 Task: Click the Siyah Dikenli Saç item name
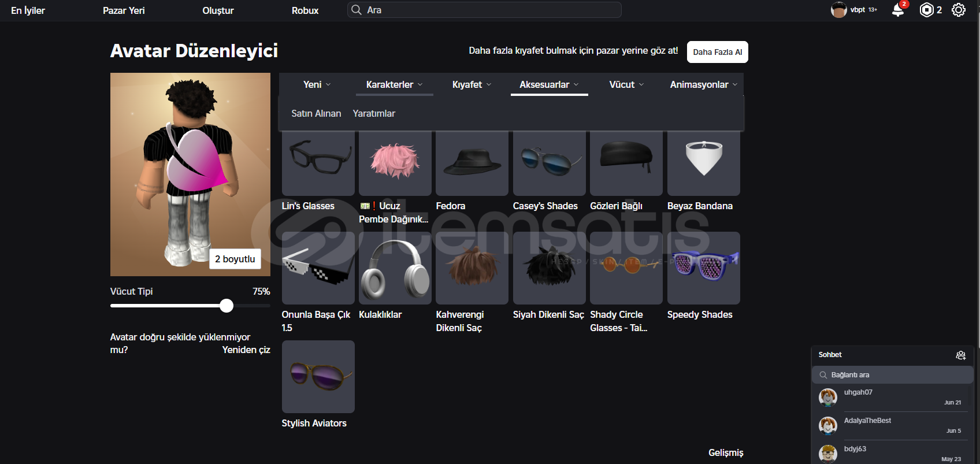548,314
